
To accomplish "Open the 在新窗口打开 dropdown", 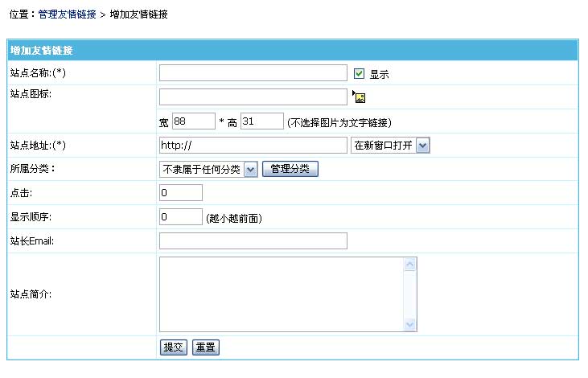I will (391, 145).
